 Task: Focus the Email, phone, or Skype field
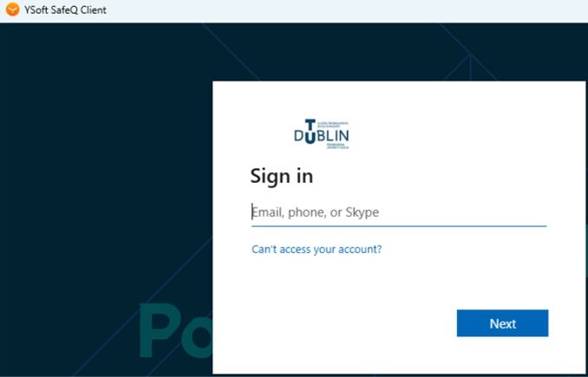pyautogui.click(x=399, y=212)
